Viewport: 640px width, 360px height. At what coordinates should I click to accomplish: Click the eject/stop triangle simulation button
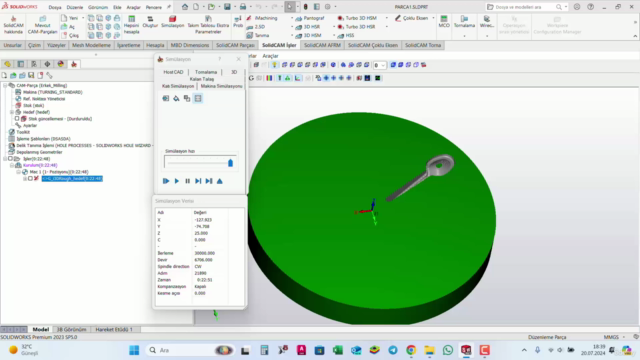tap(220, 181)
